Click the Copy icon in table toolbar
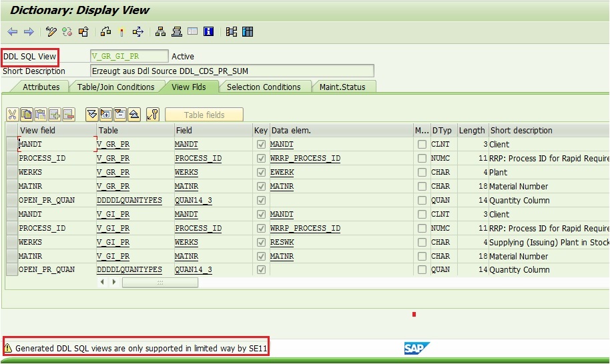The width and height of the screenshot is (610, 364). [27, 115]
